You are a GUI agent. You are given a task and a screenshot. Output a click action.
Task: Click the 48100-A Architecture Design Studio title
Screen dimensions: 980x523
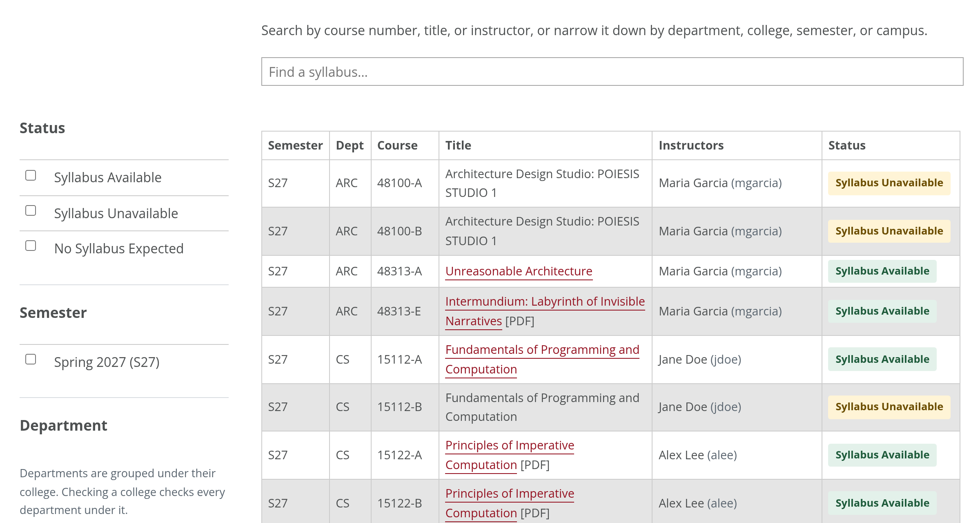542,183
